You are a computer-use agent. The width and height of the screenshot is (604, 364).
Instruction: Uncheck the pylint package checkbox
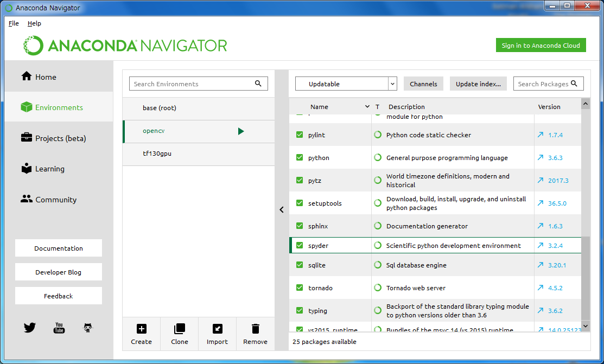[x=300, y=135]
